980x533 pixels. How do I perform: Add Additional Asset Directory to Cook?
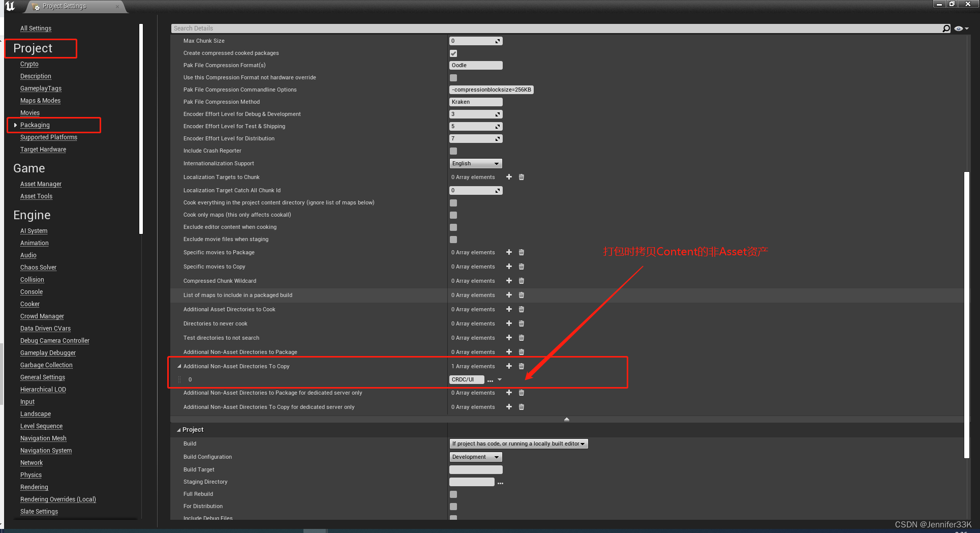click(x=509, y=309)
